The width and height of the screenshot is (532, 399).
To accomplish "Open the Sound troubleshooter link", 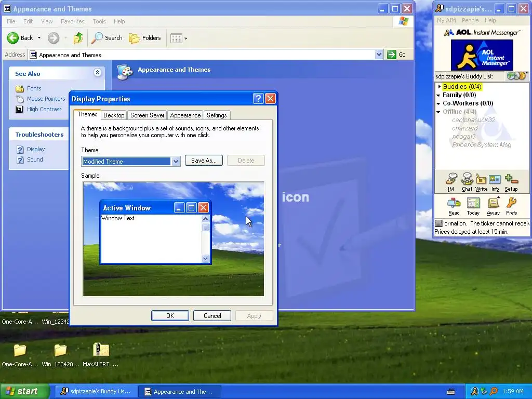I will 35,159.
